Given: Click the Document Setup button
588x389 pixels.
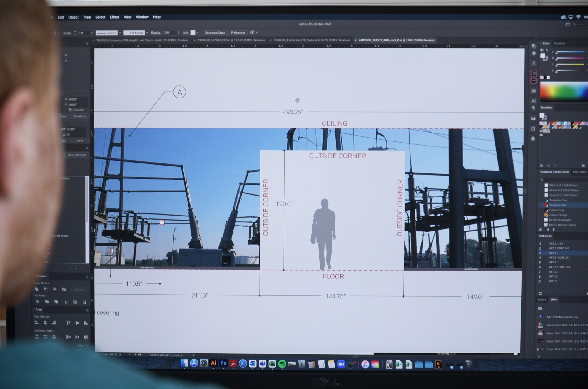Looking at the screenshot, I should click(215, 33).
